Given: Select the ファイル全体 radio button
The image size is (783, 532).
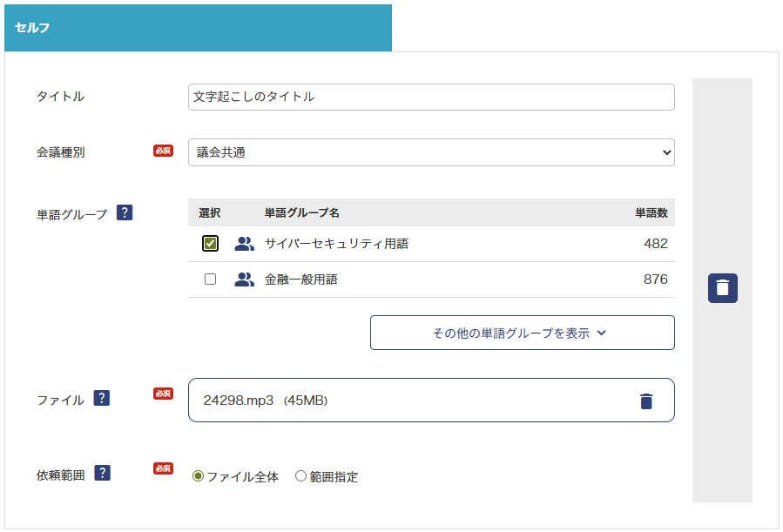Looking at the screenshot, I should click(198, 476).
